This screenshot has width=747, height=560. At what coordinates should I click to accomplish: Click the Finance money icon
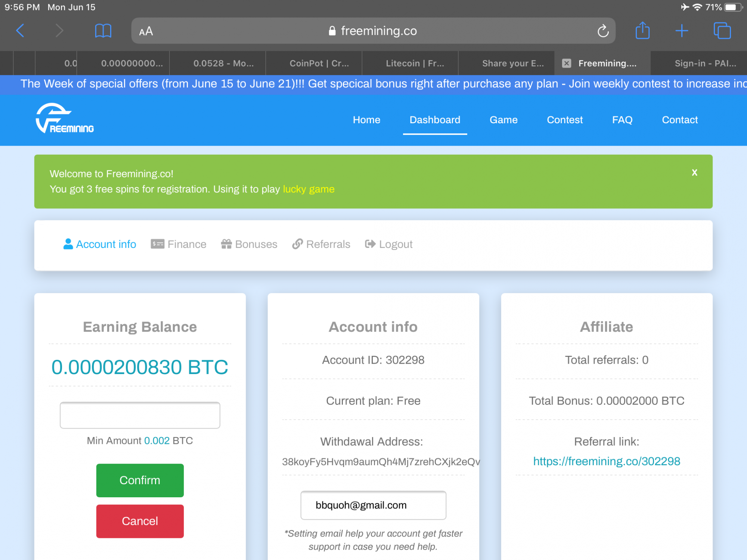(157, 244)
